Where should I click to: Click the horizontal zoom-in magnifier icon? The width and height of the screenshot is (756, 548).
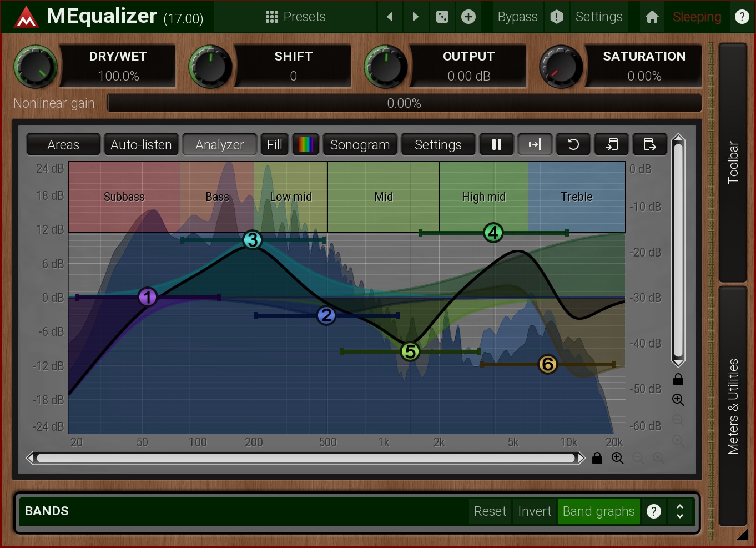[x=617, y=458]
